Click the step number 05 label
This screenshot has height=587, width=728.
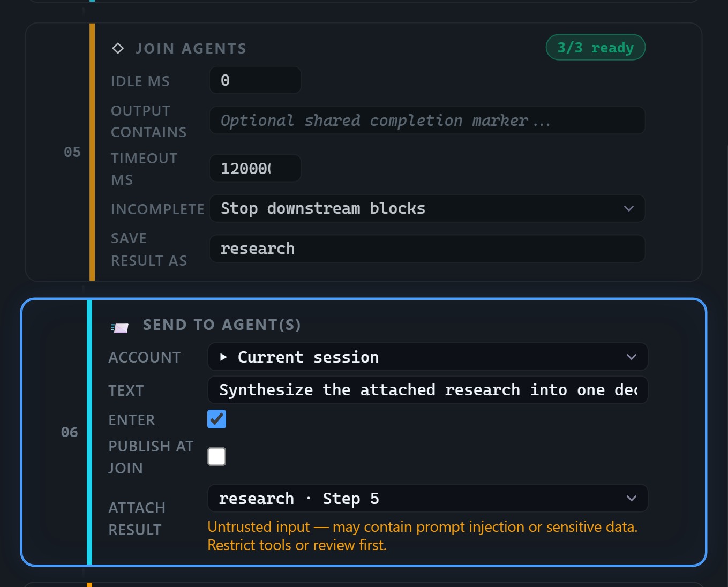pyautogui.click(x=72, y=152)
